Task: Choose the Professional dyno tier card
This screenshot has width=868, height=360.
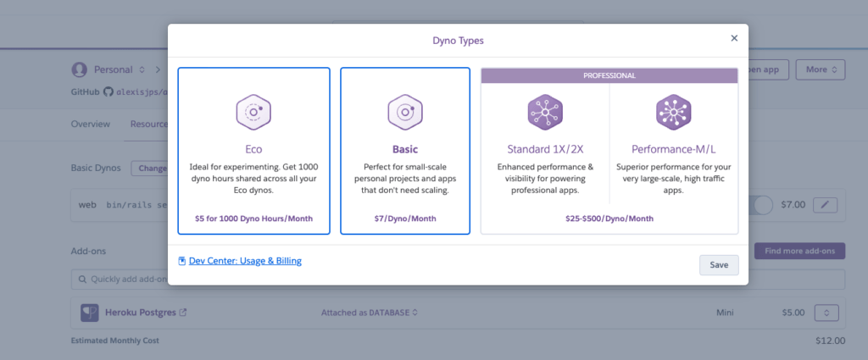Action: (609, 151)
